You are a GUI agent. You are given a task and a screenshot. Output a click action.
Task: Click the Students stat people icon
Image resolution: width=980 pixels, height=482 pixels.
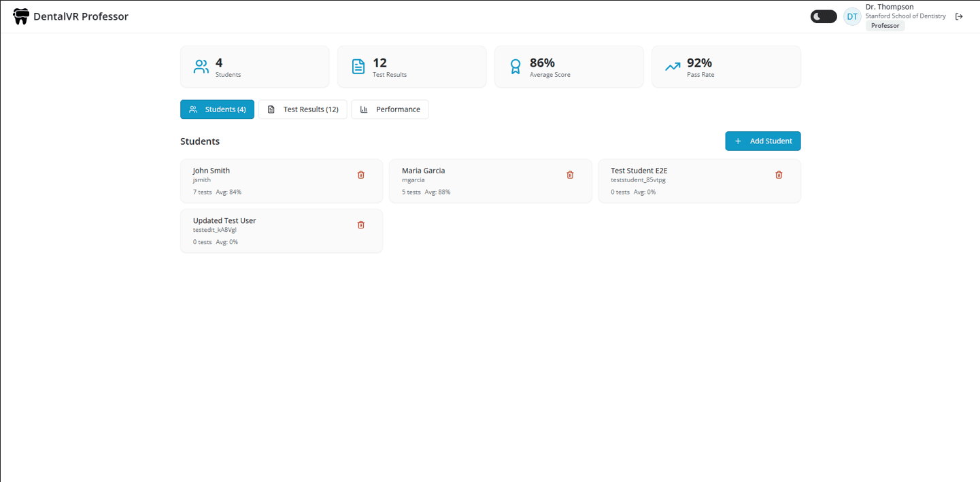201,67
